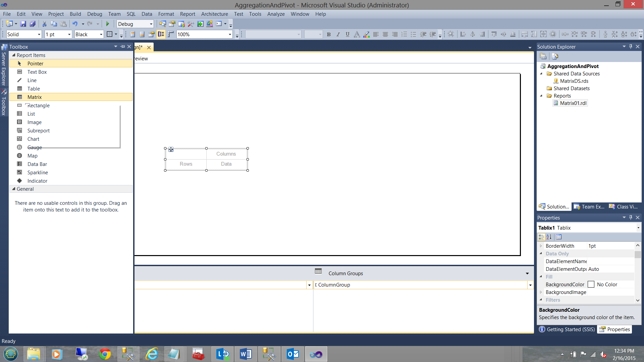
Task: Toggle pin on the Solution Explorer panel
Action: 631,47
